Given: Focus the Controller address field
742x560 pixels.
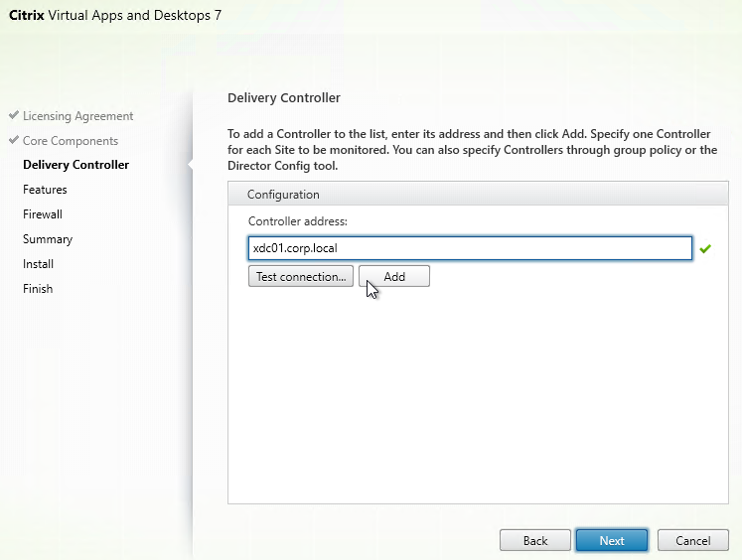Looking at the screenshot, I should (x=470, y=248).
